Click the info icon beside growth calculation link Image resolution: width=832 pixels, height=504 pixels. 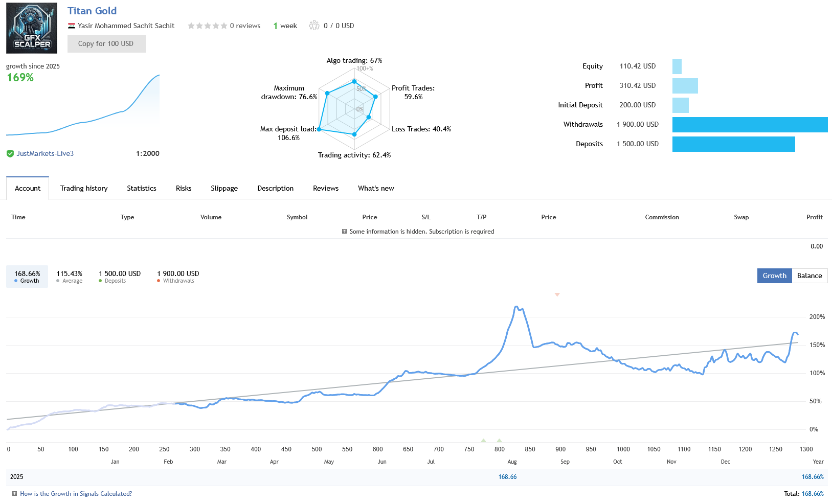click(x=15, y=494)
